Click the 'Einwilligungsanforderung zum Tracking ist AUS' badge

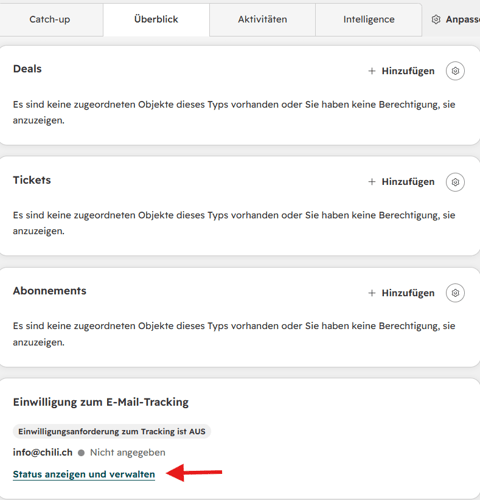click(112, 431)
